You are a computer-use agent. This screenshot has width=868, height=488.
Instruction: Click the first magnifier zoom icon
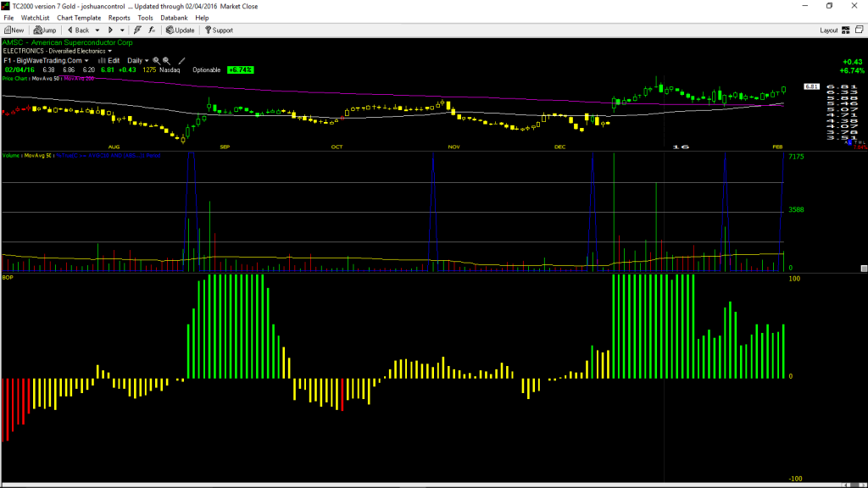(156, 61)
